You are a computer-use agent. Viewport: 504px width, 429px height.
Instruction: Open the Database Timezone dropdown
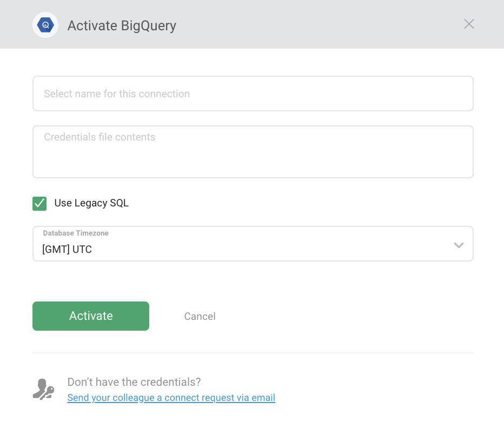(253, 244)
